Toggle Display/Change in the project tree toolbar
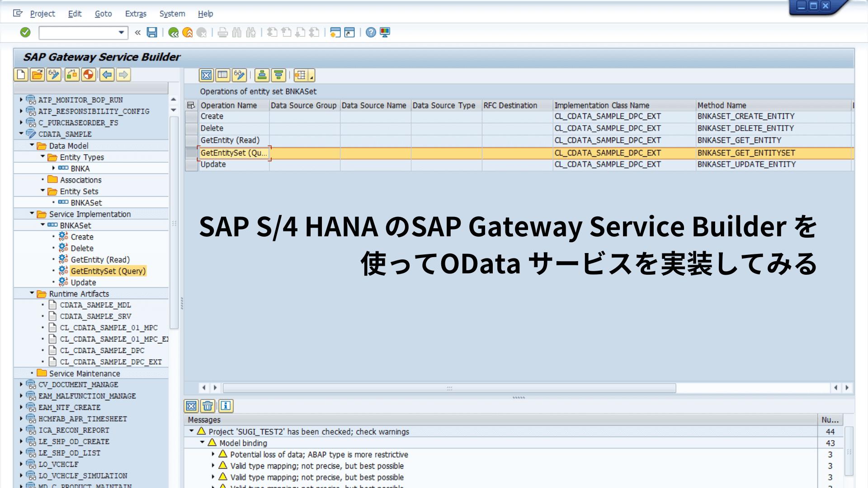The width and height of the screenshot is (868, 488). pyautogui.click(x=54, y=75)
